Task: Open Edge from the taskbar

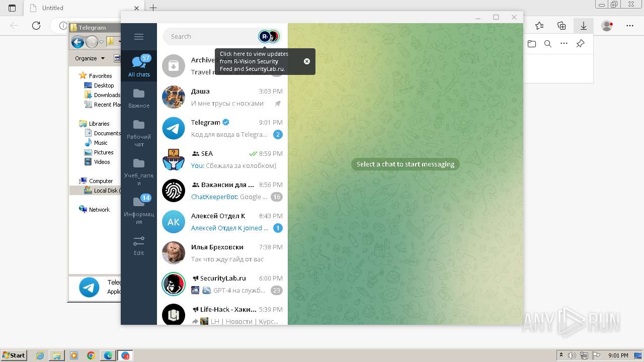Action: coord(108,355)
